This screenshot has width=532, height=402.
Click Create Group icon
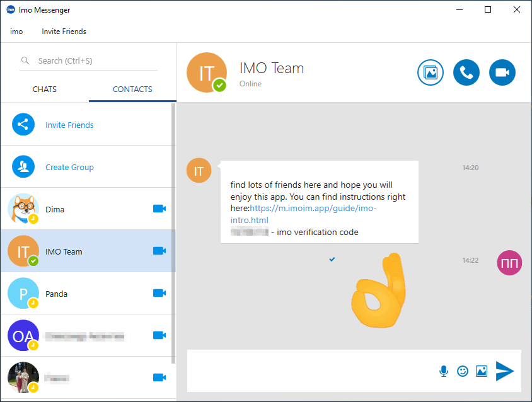click(x=23, y=166)
